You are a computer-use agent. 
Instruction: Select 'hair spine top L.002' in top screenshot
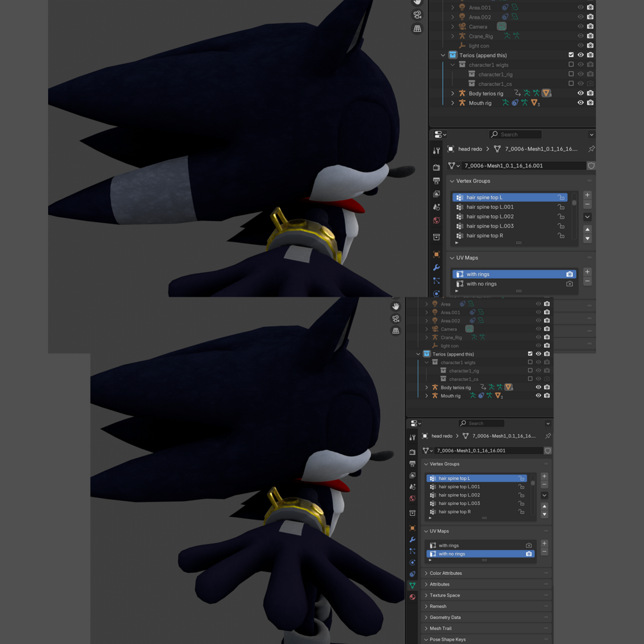tap(509, 217)
